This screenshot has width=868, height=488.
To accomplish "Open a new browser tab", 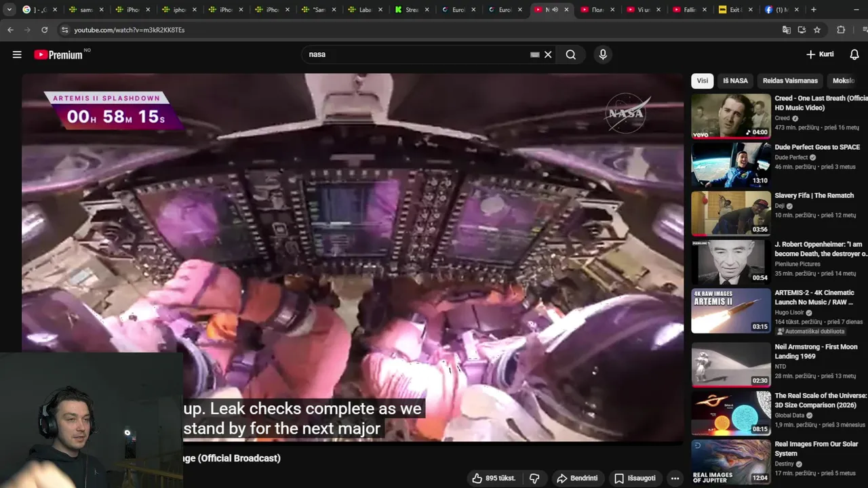I will tap(814, 9).
